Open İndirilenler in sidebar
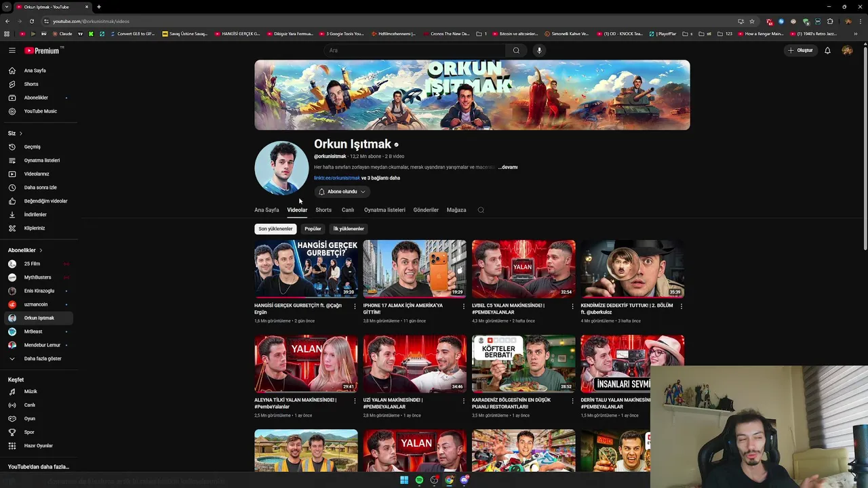Image resolution: width=868 pixels, height=488 pixels. (x=35, y=215)
